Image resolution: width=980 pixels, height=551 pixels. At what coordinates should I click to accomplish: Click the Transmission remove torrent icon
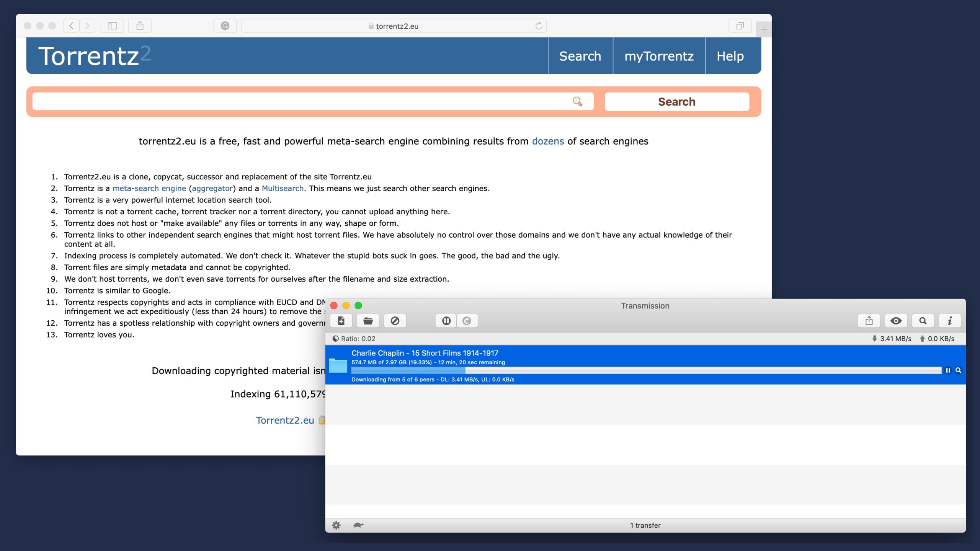click(395, 320)
